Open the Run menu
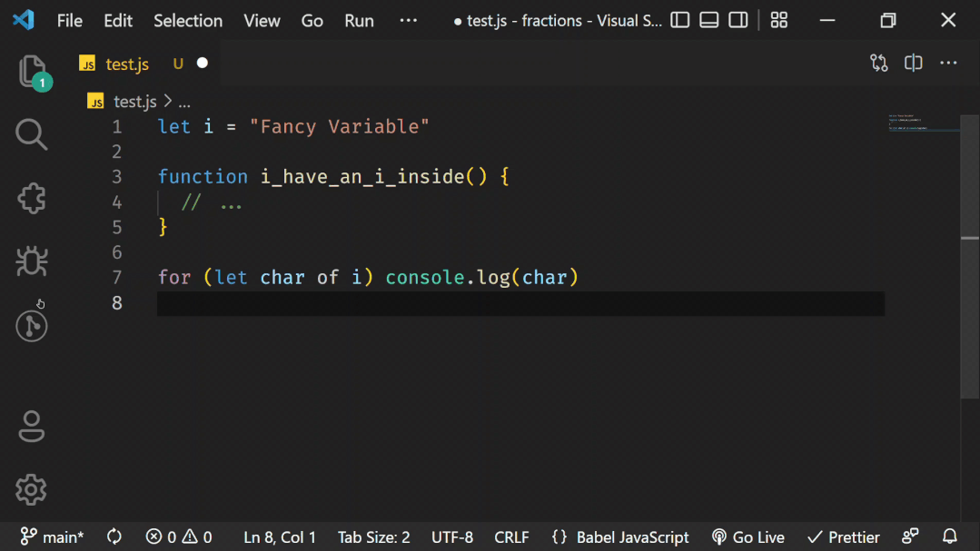980x551 pixels. (358, 20)
